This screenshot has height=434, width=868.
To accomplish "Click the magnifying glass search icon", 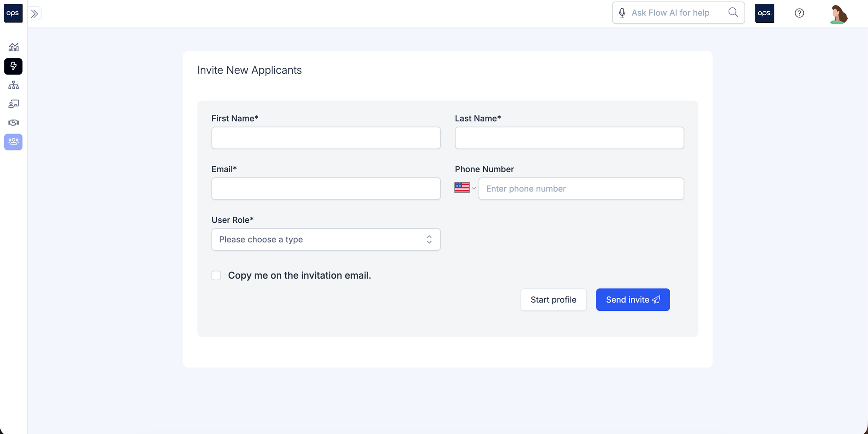I will tap(733, 13).
